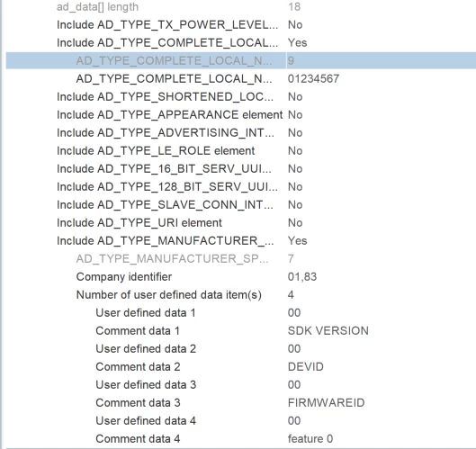The image size is (476, 449).
Task: Select the ad_data[] length row
Action: 241,7
